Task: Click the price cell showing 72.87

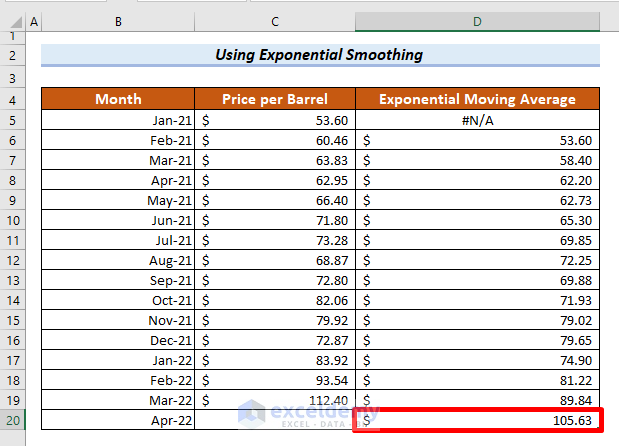Action: [275, 340]
